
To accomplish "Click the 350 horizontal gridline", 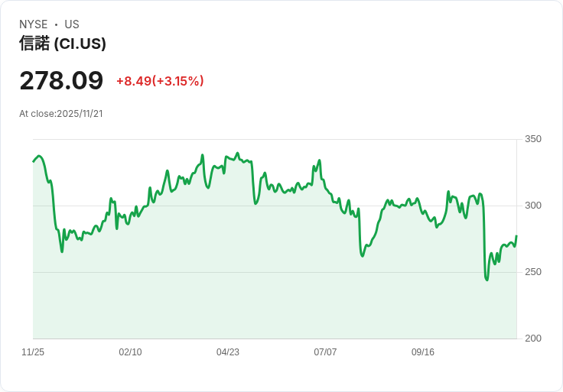I will (382, 139).
